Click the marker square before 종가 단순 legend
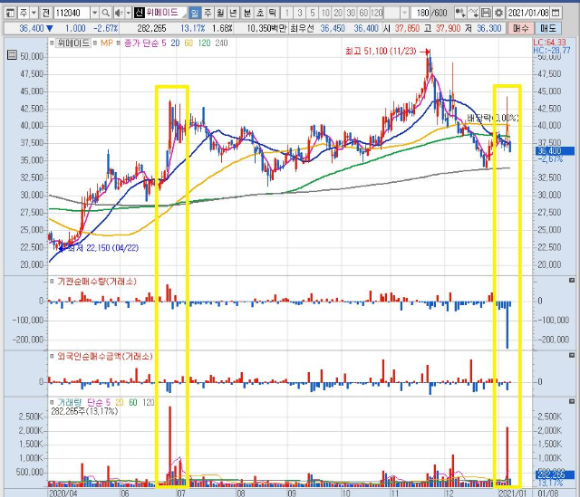 coord(118,43)
